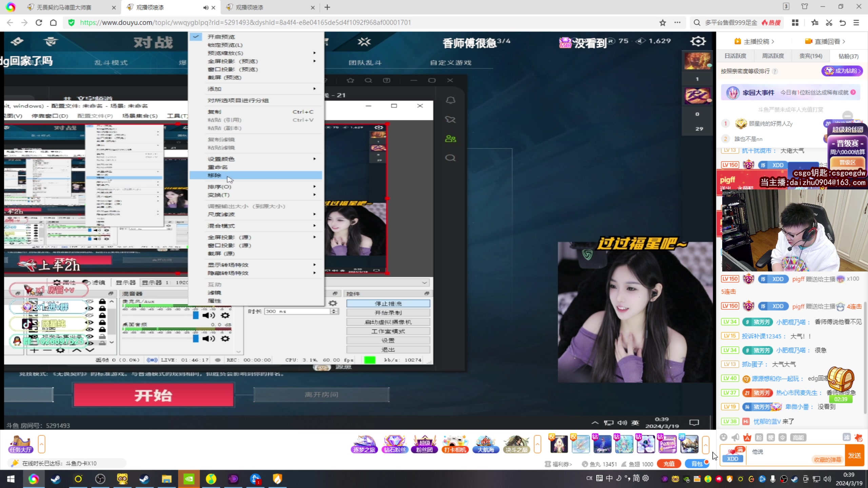This screenshot has height=488, width=868.
Task: Click the 梗 meme danmaku icon
Action: coord(771,438)
